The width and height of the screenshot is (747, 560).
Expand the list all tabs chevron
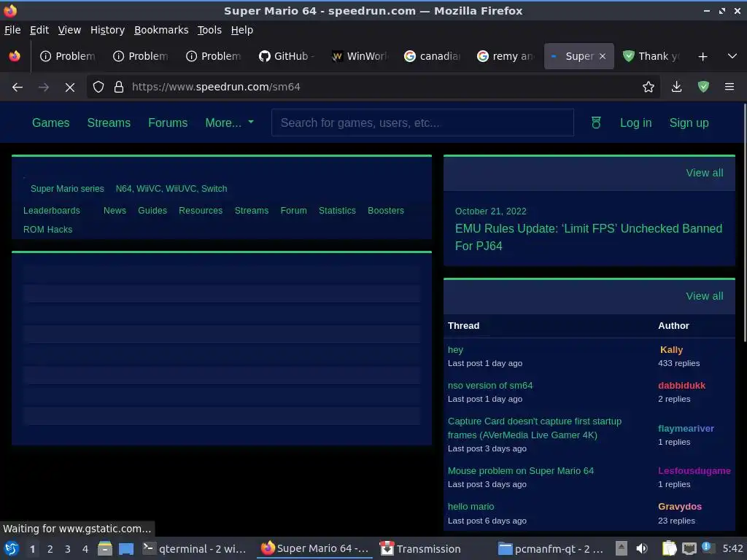[x=732, y=56]
